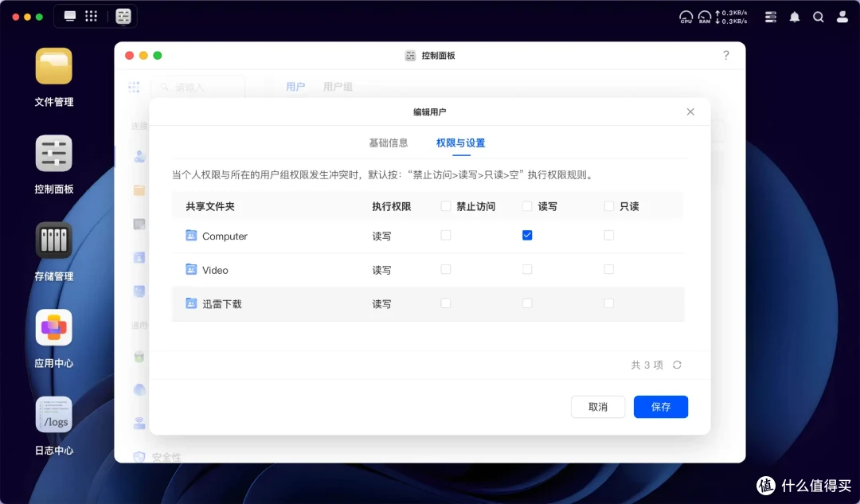View RAM usage gauge in top bar
860x504 pixels.
705,17
